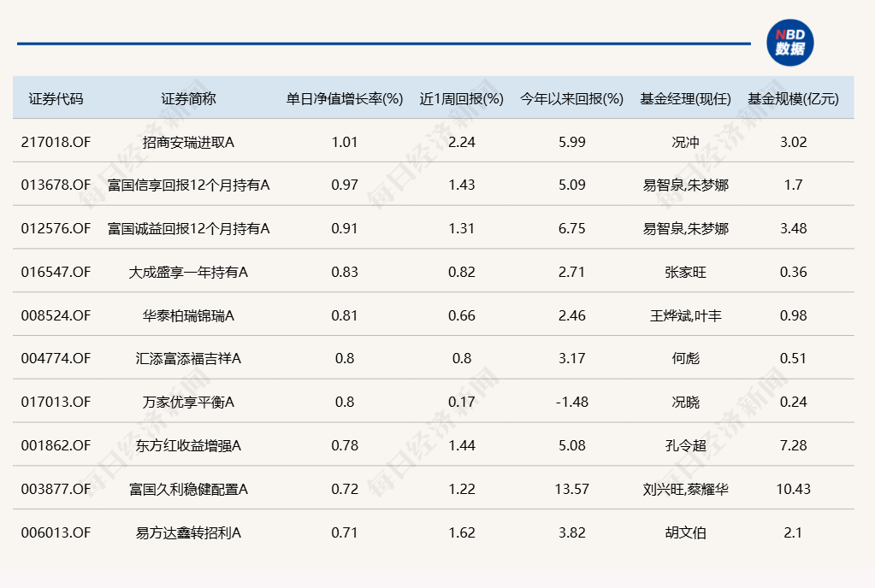Click fund code 001862.OF
The image size is (875, 588).
tap(56, 445)
